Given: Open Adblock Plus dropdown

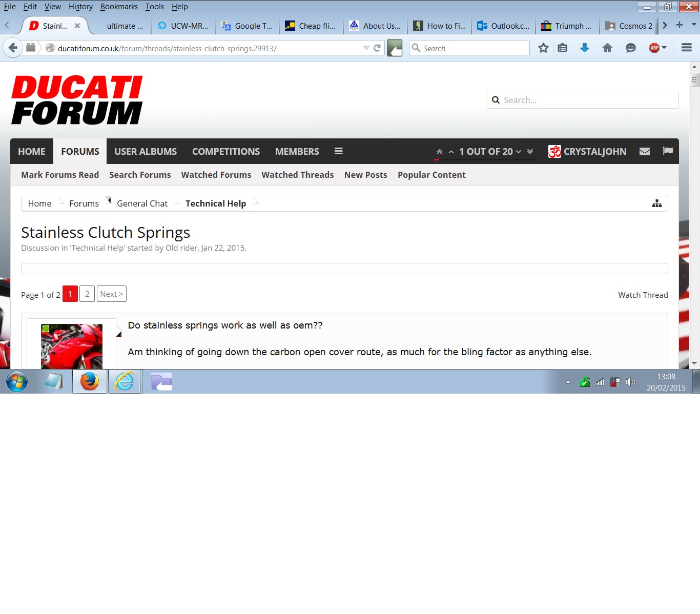Looking at the screenshot, I should (657, 48).
